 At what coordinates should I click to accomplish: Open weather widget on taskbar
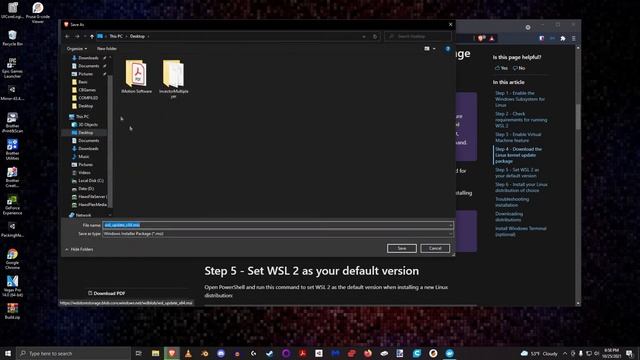(x=539, y=353)
